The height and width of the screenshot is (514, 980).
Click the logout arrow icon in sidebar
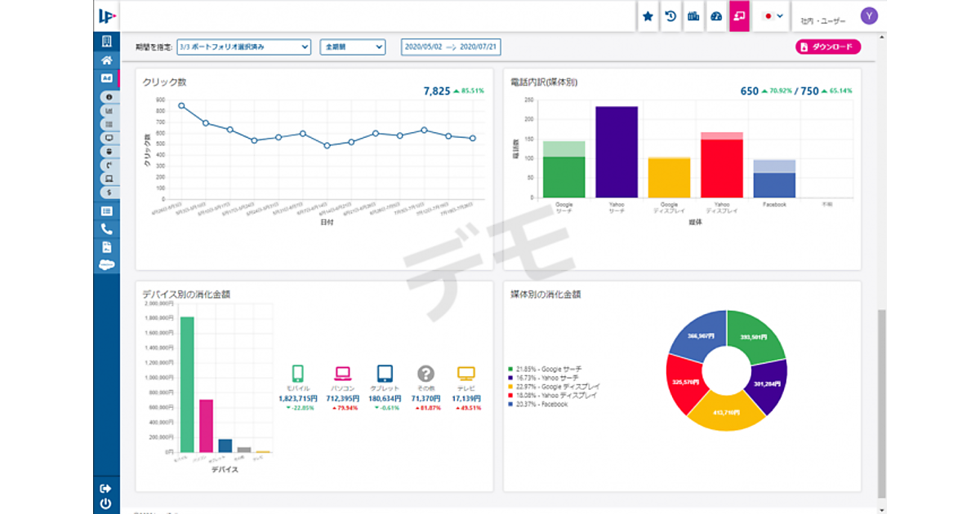pyautogui.click(x=105, y=488)
